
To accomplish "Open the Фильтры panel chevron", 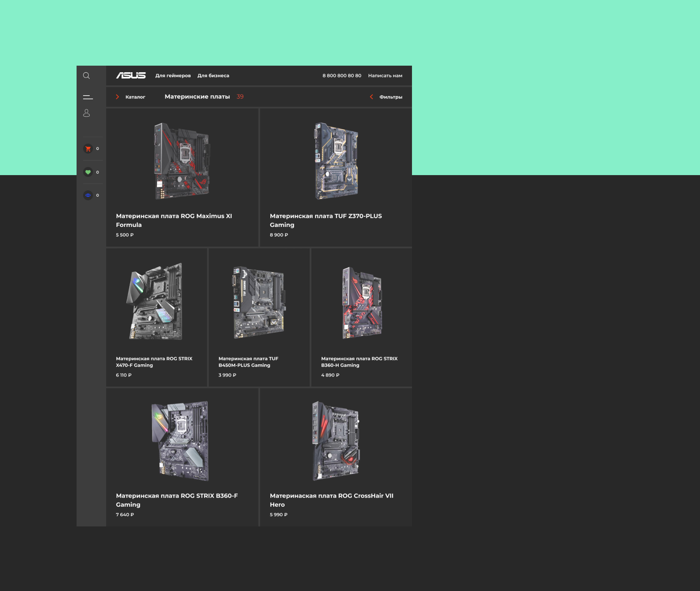I will 372,97.
